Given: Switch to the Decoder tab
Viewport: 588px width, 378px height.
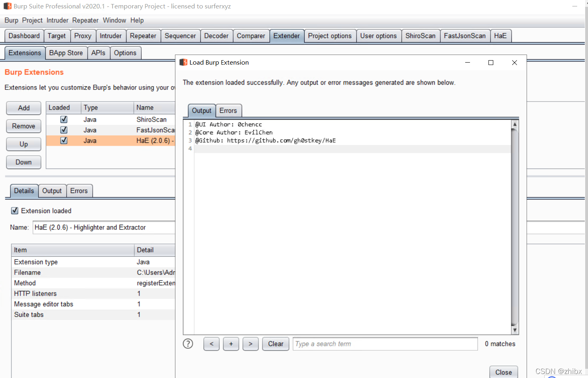Looking at the screenshot, I should 216,36.
